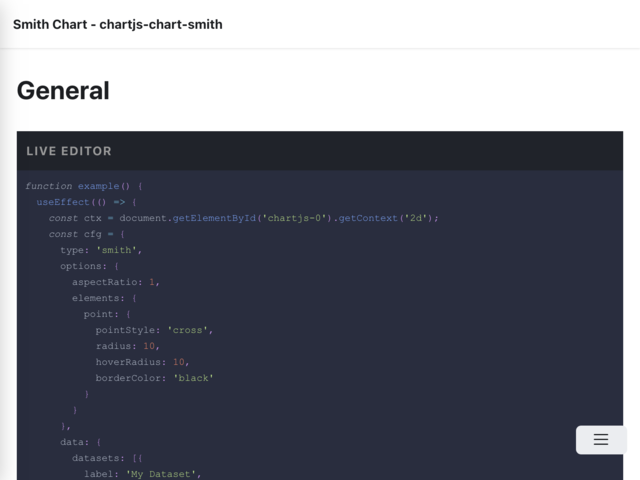The image size is (640, 480).
Task: Click the radius value 10
Action: tap(149, 346)
